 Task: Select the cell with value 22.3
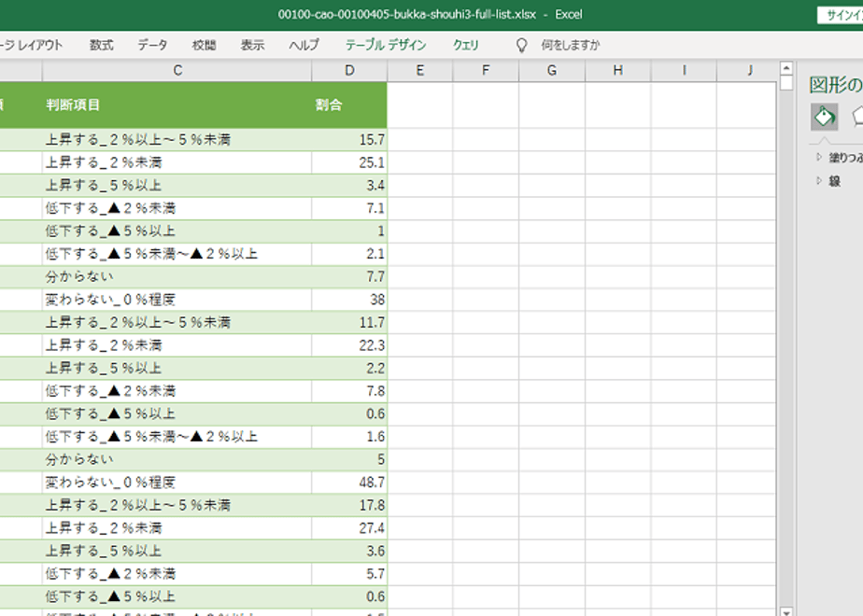point(349,345)
